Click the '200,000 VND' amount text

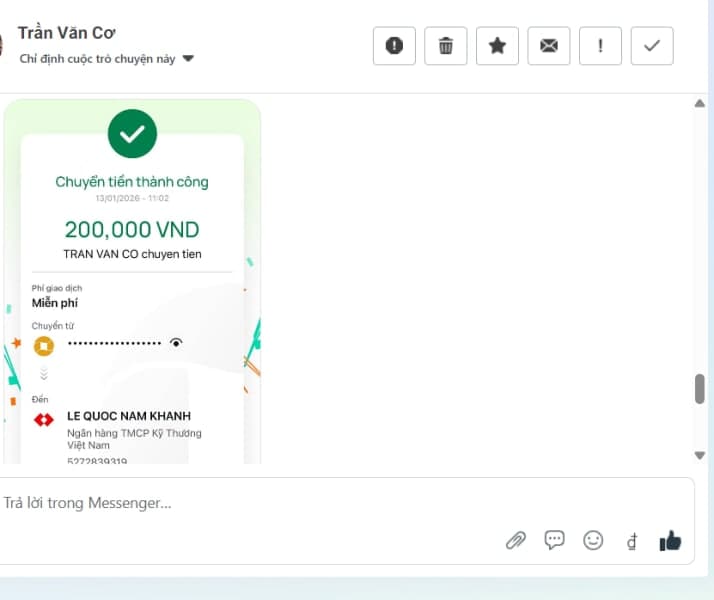pyautogui.click(x=132, y=230)
